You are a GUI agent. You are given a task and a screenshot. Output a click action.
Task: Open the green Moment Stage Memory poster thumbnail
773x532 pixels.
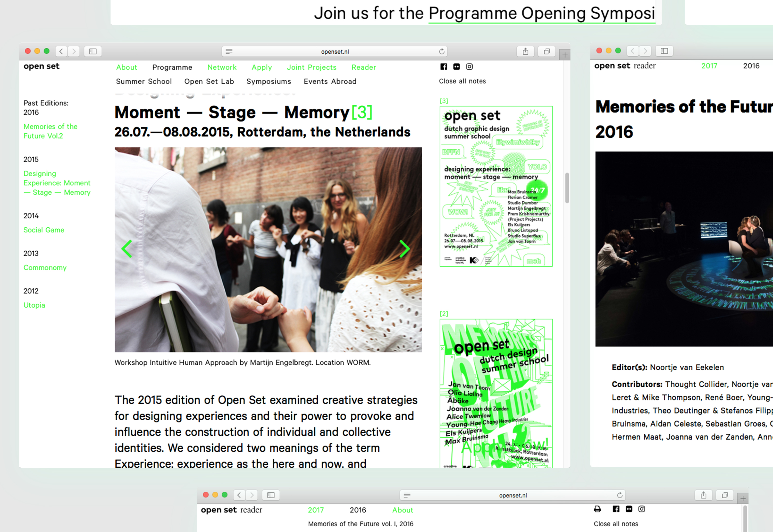click(496, 186)
